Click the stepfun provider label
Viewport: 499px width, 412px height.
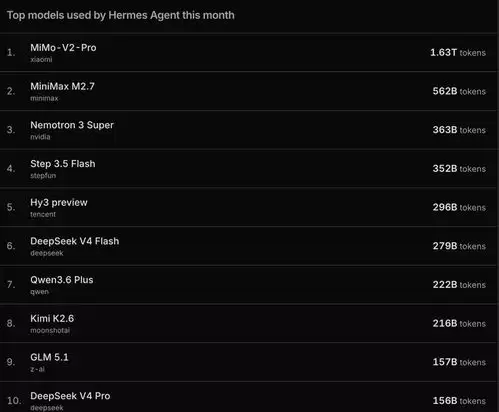click(43, 176)
